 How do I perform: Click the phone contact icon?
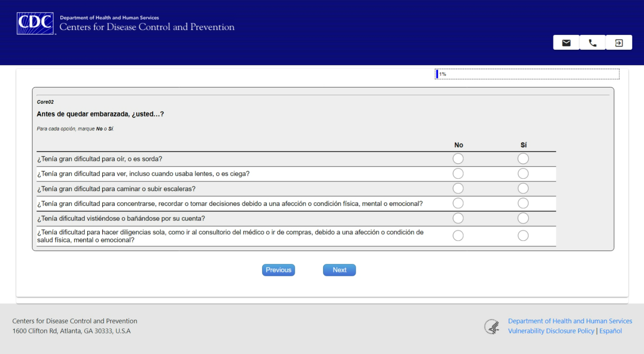click(592, 43)
